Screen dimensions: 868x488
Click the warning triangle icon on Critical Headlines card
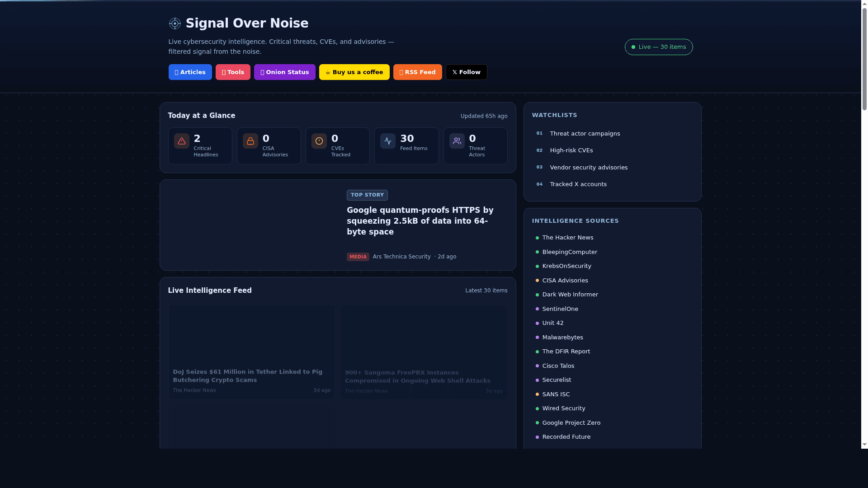click(x=182, y=141)
